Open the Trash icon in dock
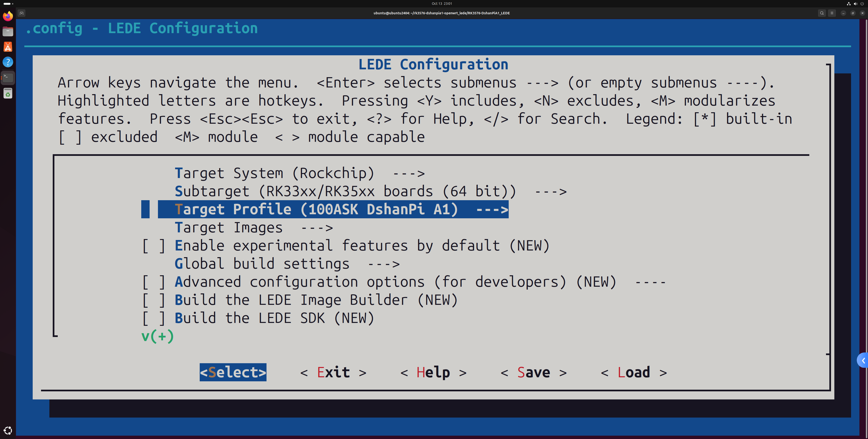The height and width of the screenshot is (439, 868). pos(8,93)
